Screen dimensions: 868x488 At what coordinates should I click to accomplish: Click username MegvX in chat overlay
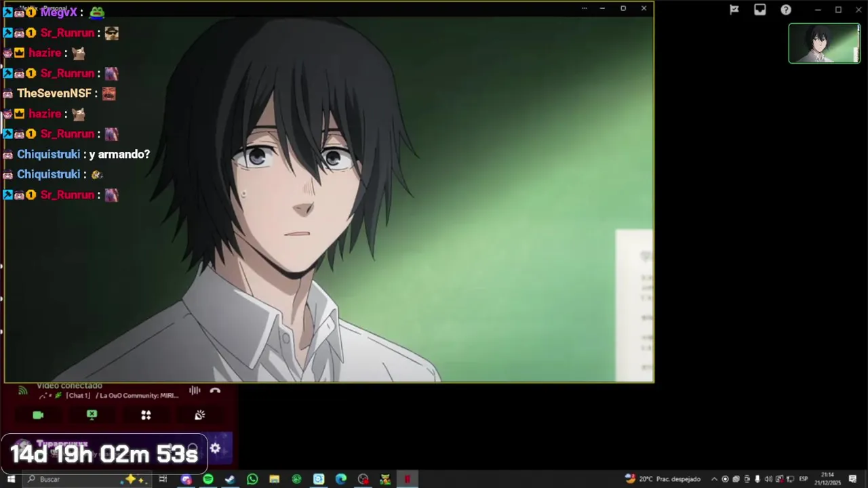point(58,12)
